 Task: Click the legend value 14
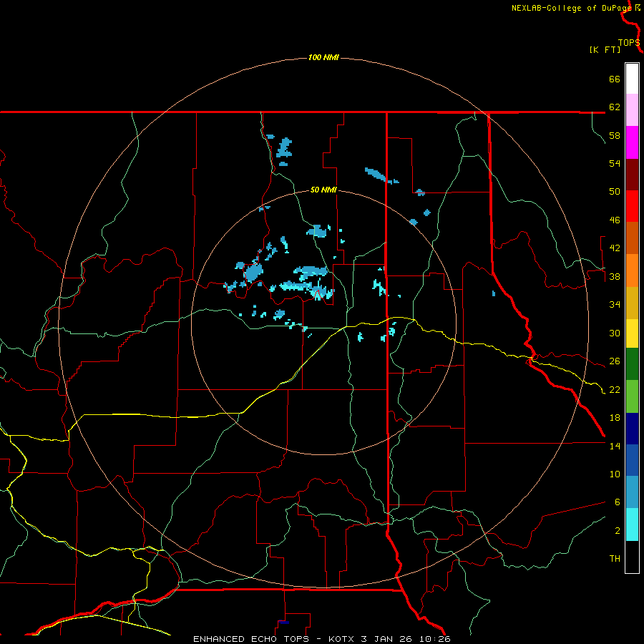615,446
